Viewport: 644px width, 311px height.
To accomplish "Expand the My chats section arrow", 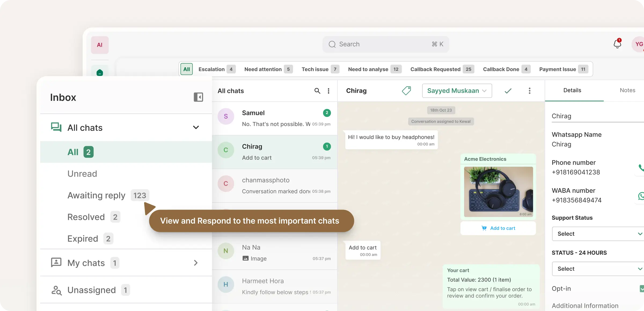I will pos(195,263).
